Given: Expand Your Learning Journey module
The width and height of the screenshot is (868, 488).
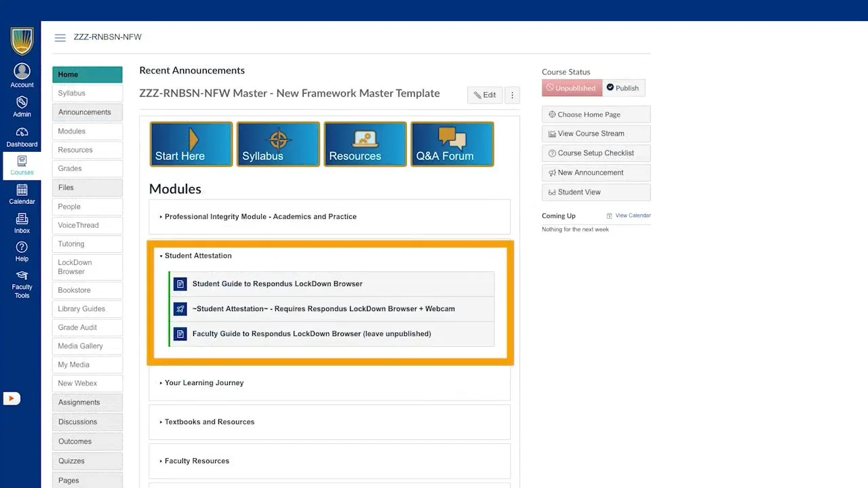Looking at the screenshot, I should pyautogui.click(x=330, y=383).
